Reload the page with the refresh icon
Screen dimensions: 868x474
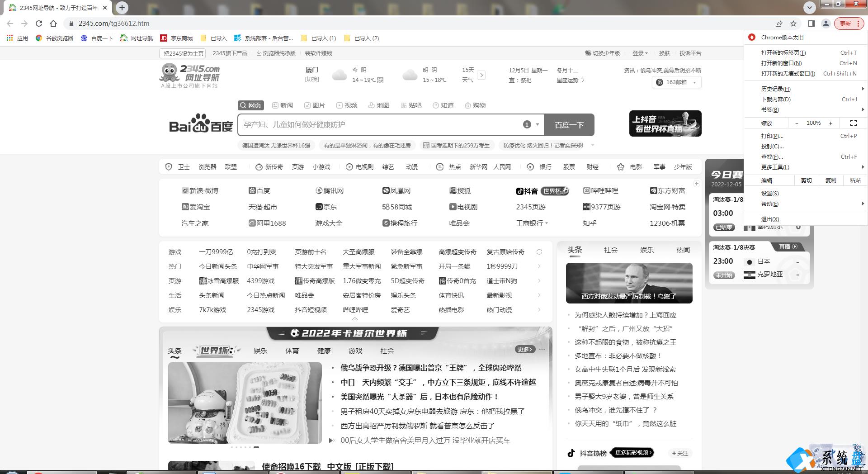39,24
